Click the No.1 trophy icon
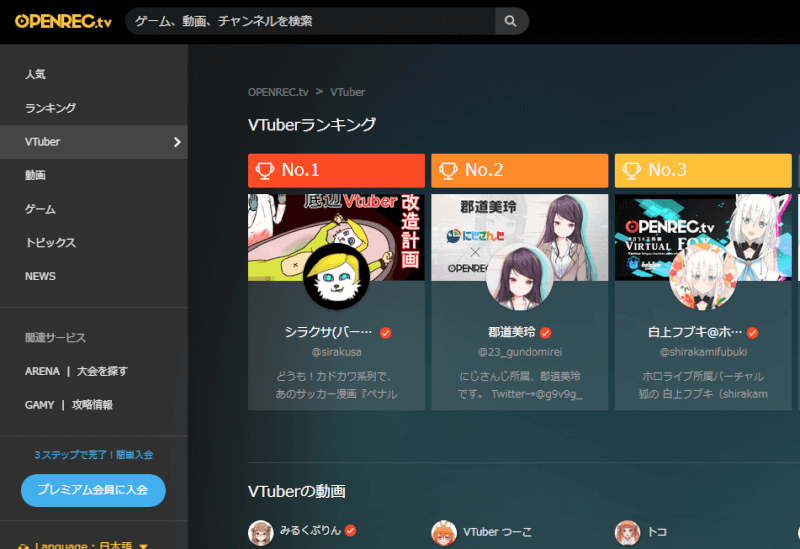The width and height of the screenshot is (800, 549). 265,170
